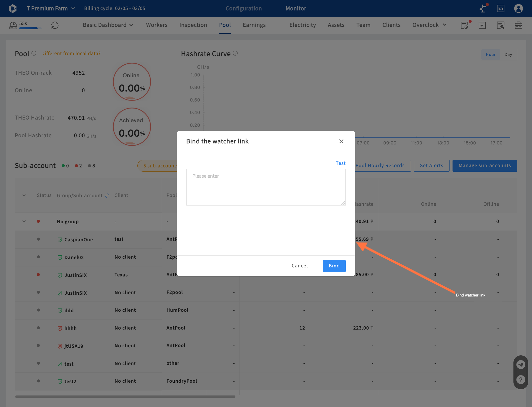532x407 pixels.
Task: Collapse the No group row
Action: [x=24, y=221]
